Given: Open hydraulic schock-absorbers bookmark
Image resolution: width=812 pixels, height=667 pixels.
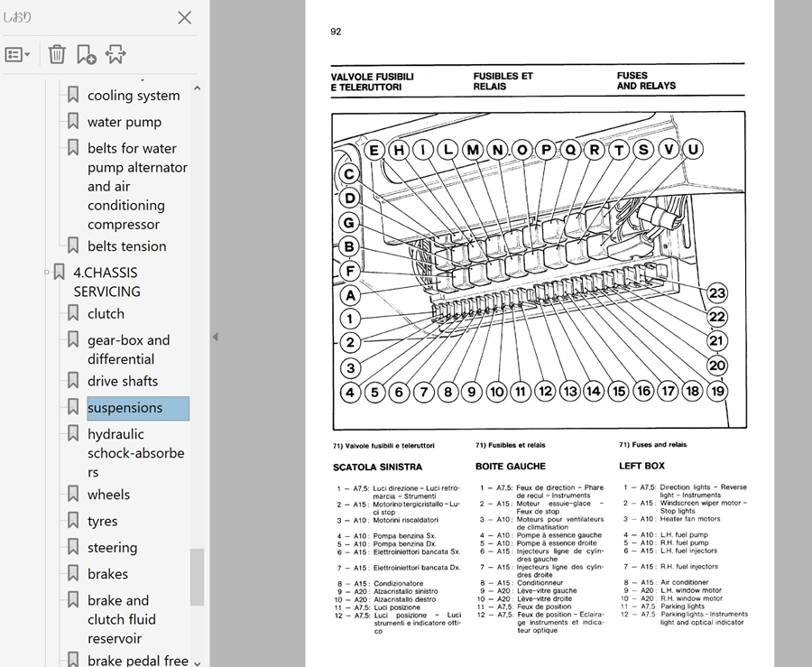Looking at the screenshot, I should pos(135,453).
